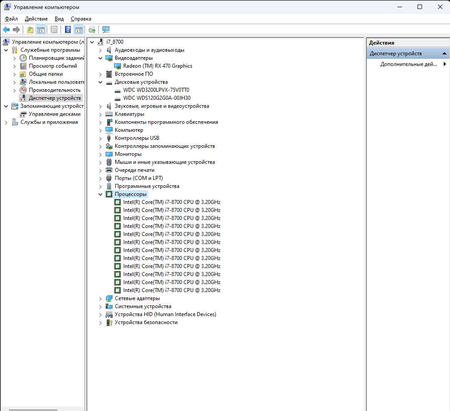
Task: Open the Действие menu
Action: click(36, 19)
